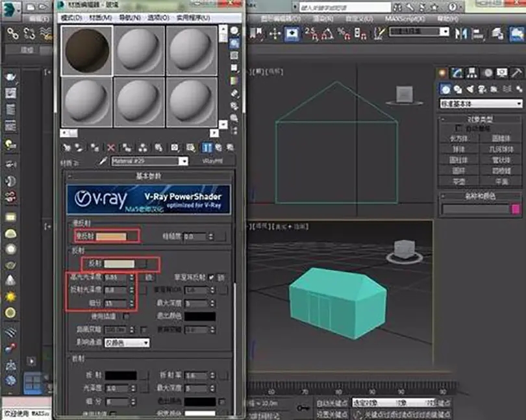Screen dimensions: 526x420
Task: Click the Cylinder primitive button
Action: 459,160
